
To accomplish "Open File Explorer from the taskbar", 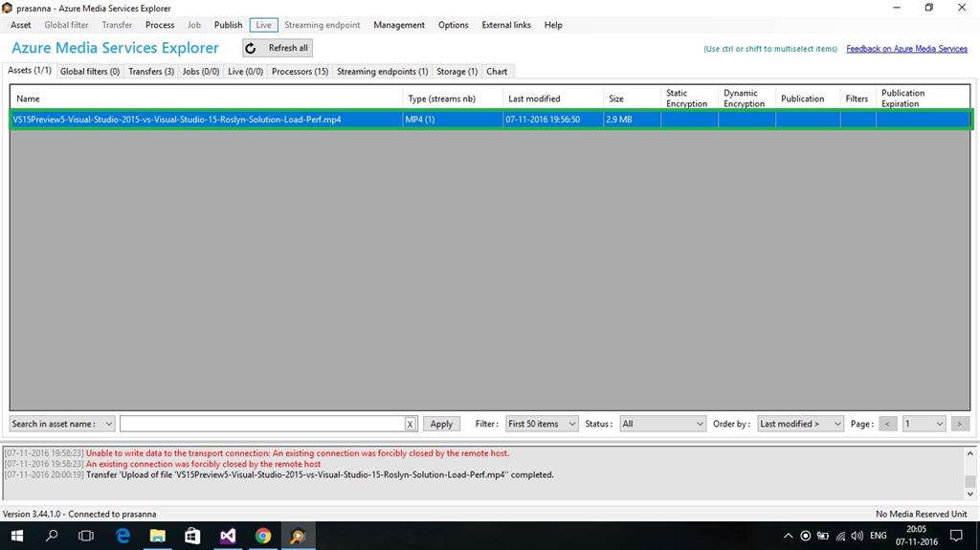I will click(x=158, y=536).
